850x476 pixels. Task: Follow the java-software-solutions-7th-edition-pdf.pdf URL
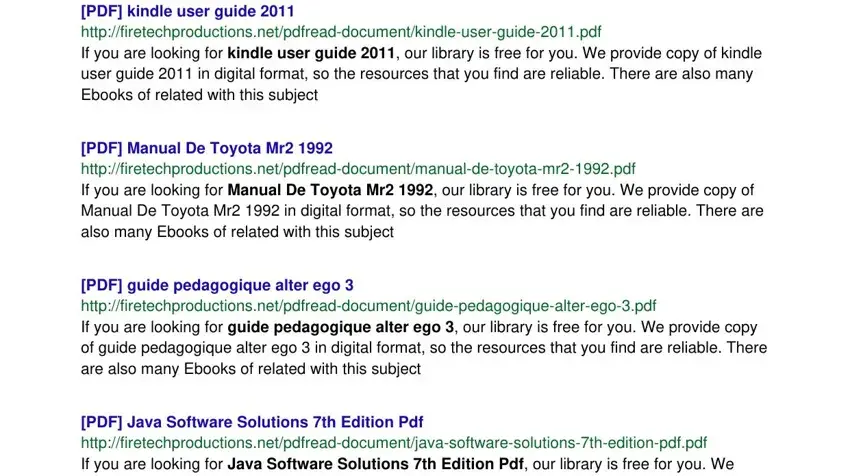click(x=394, y=443)
